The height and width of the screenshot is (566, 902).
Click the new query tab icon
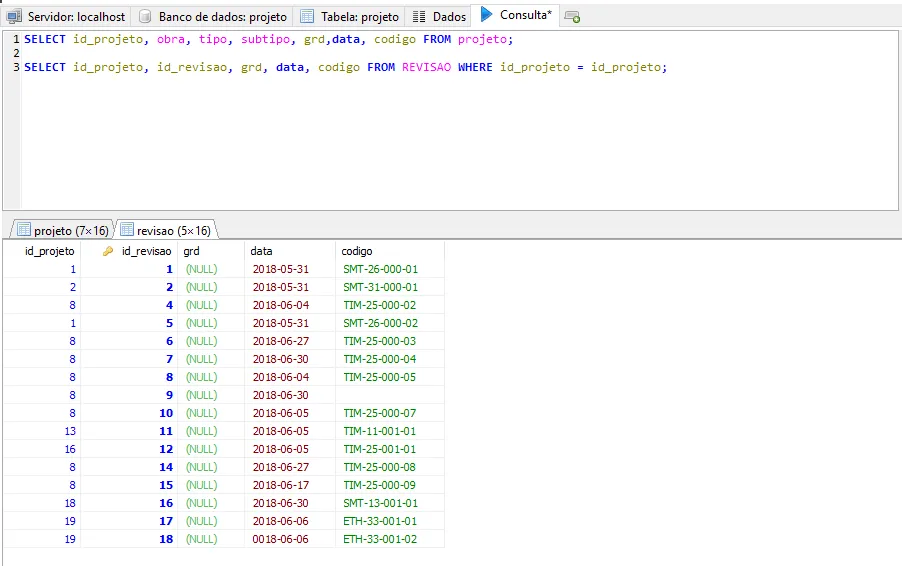pyautogui.click(x=572, y=17)
